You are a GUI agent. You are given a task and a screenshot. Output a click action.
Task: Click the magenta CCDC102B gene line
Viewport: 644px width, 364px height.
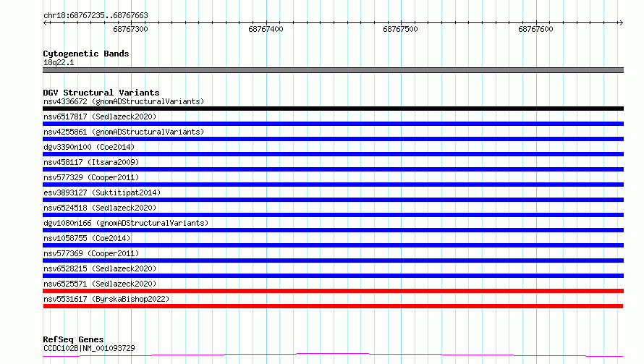[x=333, y=355]
